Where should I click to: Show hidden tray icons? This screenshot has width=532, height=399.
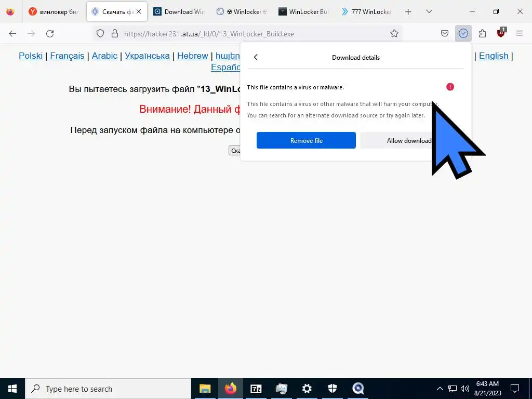440,389
